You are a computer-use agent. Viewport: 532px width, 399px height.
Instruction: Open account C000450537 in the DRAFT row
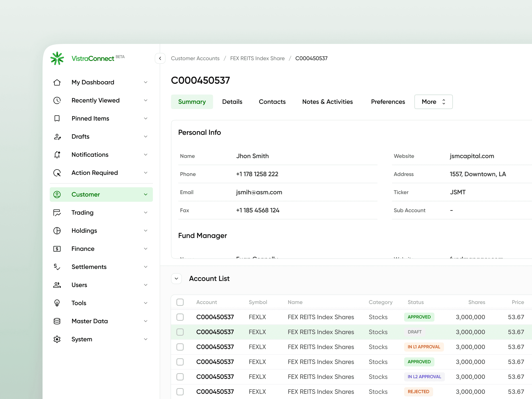(215, 332)
